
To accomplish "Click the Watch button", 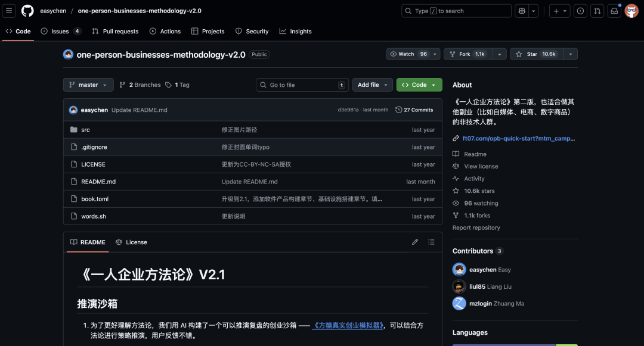I will [408, 54].
